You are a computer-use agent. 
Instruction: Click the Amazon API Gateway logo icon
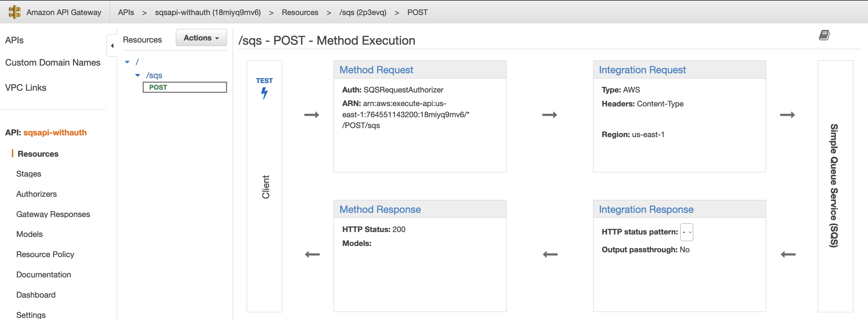[15, 12]
